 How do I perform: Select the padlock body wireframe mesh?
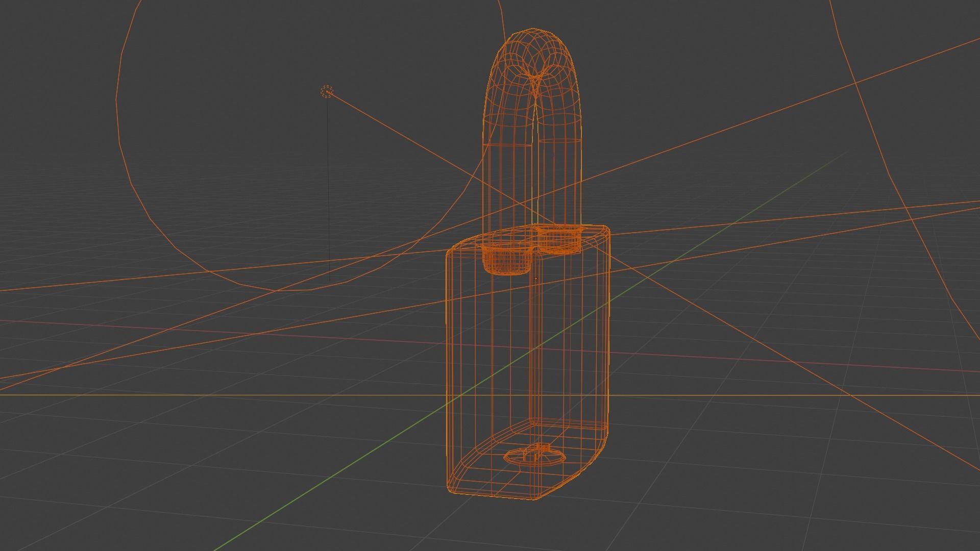tap(528, 362)
